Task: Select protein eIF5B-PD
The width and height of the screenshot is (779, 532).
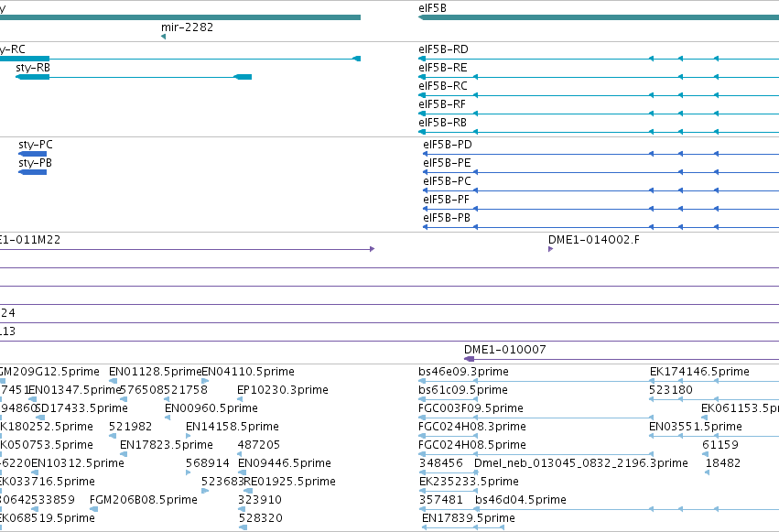Action: coord(447,145)
